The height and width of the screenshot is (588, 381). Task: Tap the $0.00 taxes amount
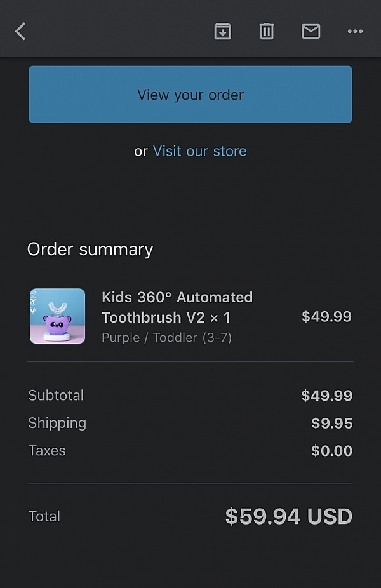click(x=331, y=450)
